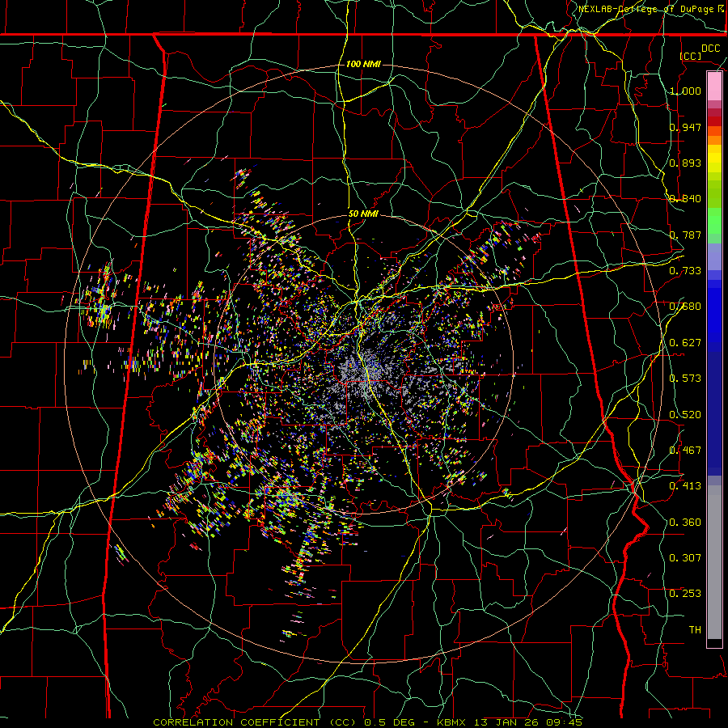Click the 0.733 value on color scale
This screenshot has height=728, width=728.
pyautogui.click(x=685, y=271)
